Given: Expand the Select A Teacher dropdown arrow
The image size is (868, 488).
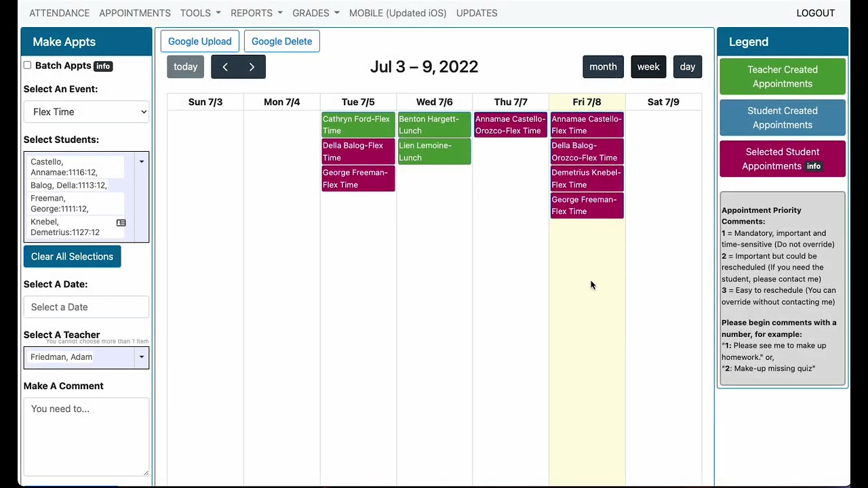Looking at the screenshot, I should tap(141, 357).
